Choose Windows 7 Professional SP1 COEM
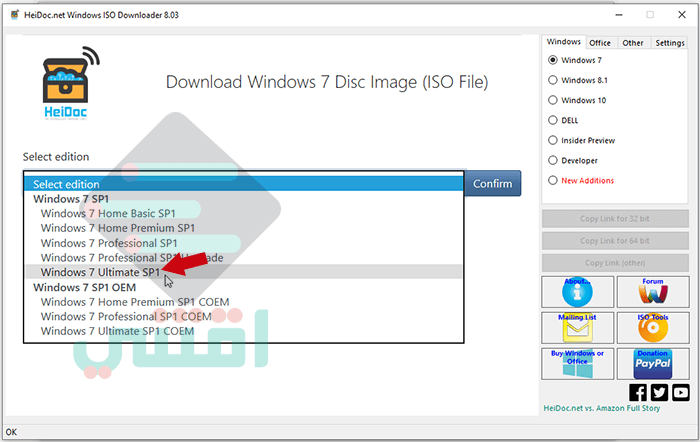This screenshot has height=442, width=700. [244, 317]
